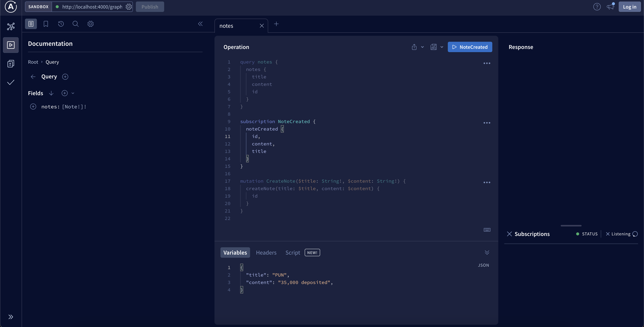Open the Schema graph icon in sidebar
644x327 pixels.
(11, 26)
